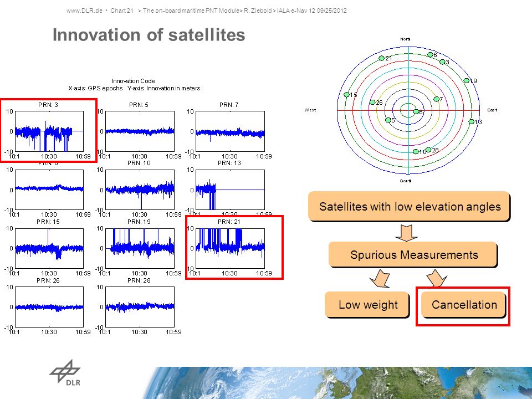Select the PRN: 10 innovation plot
532x399 pixels.
coord(140,190)
